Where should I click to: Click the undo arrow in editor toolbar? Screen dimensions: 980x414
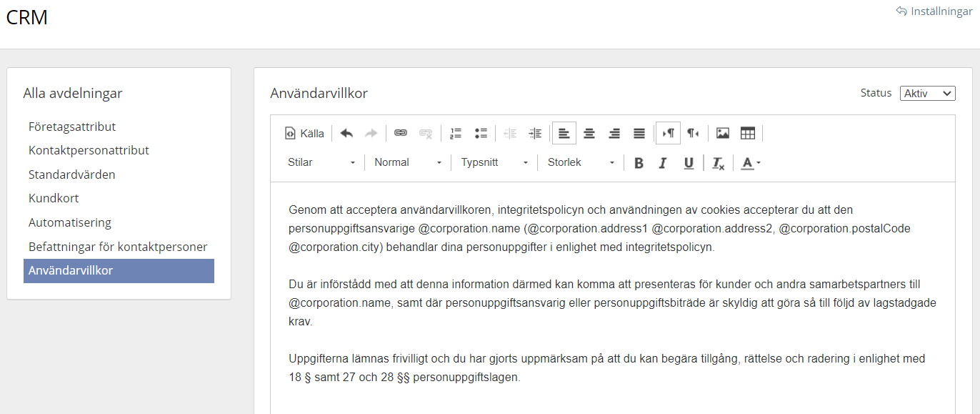pos(346,133)
